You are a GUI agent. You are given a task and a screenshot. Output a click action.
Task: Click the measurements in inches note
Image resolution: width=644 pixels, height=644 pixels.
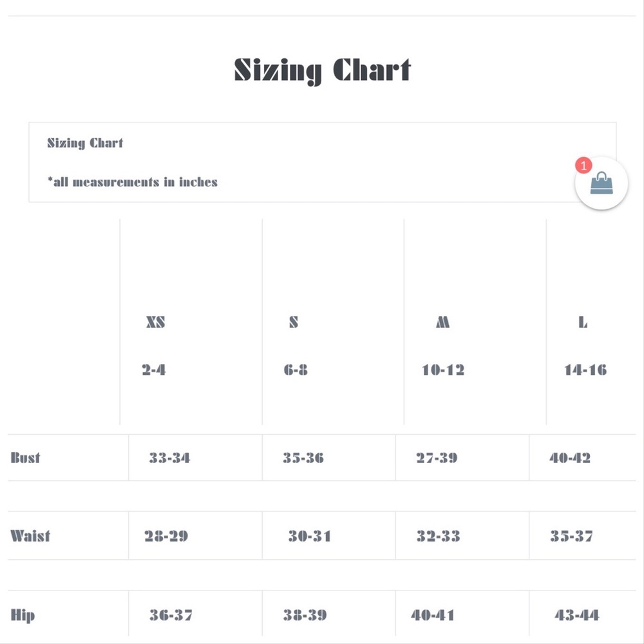[133, 182]
